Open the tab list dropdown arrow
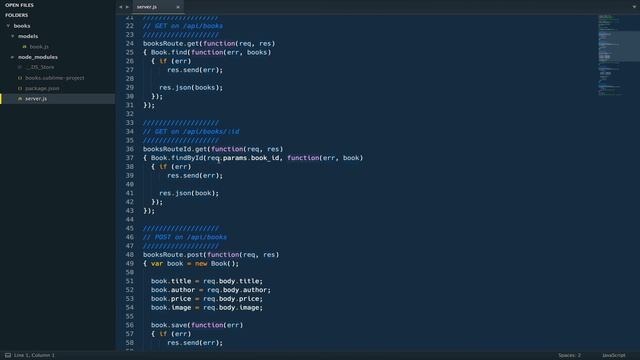Image resolution: width=640 pixels, height=360 pixels. pyautogui.click(x=634, y=7)
